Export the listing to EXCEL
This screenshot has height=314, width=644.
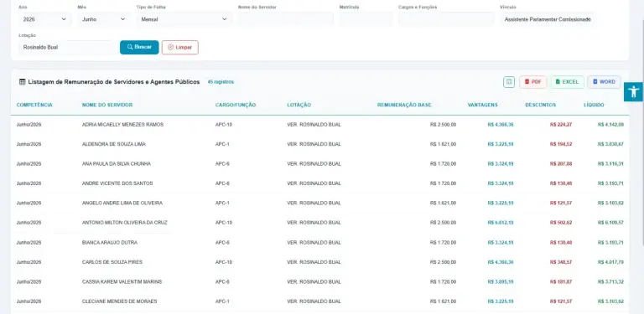(567, 82)
